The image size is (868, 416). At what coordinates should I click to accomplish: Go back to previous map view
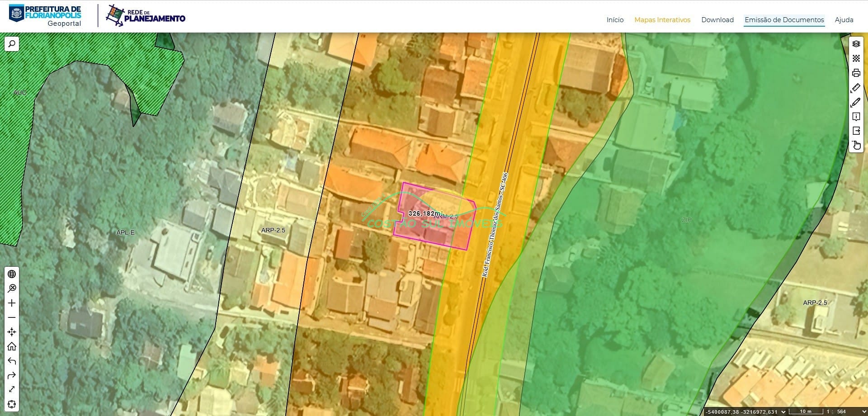12,361
